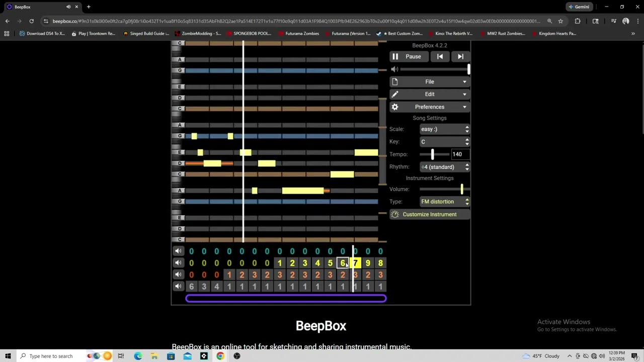Close the BeepBox browser tab

point(76,7)
